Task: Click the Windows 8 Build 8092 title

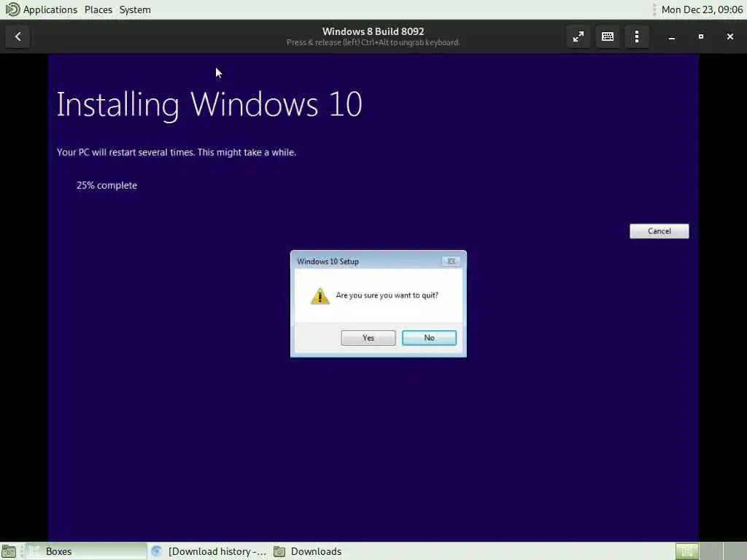Action: (x=373, y=31)
